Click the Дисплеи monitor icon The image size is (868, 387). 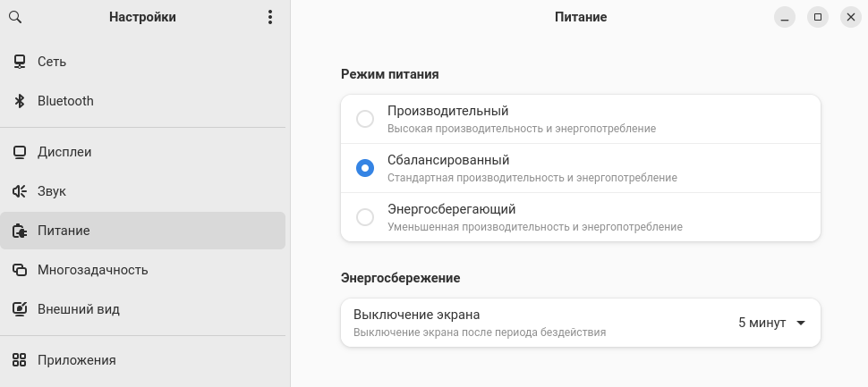(20, 152)
